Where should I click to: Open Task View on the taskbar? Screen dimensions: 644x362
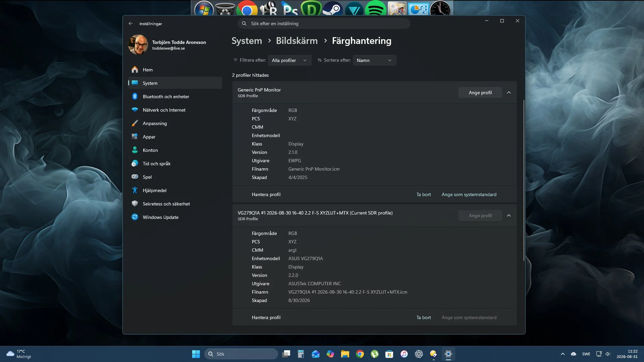tap(286, 354)
